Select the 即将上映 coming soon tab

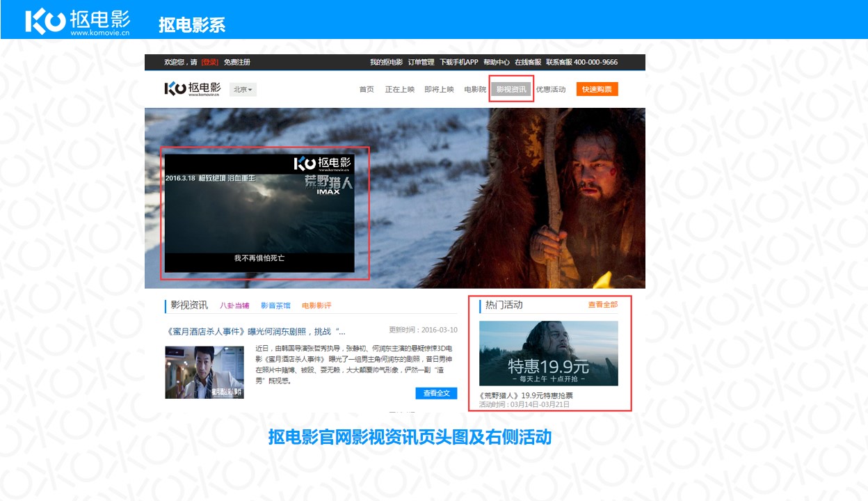point(439,89)
